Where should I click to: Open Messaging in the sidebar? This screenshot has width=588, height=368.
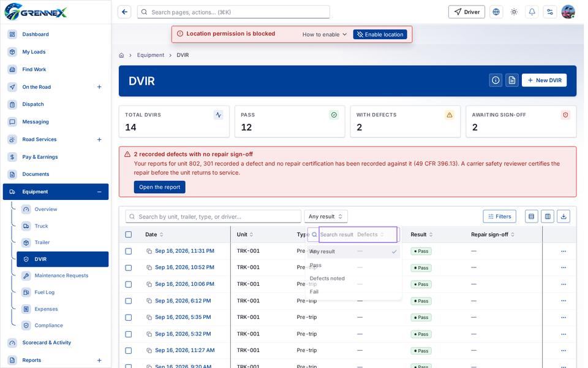tap(56, 121)
